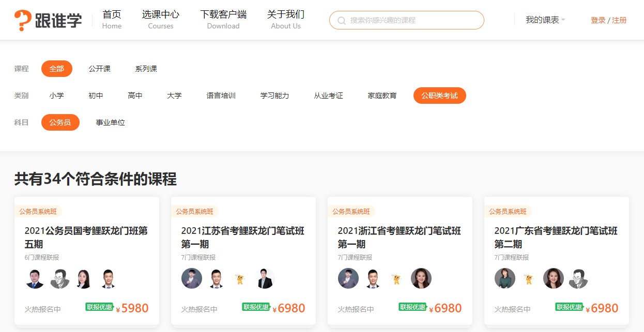
Task: Switch subject to 事业单位
Action: (x=110, y=122)
